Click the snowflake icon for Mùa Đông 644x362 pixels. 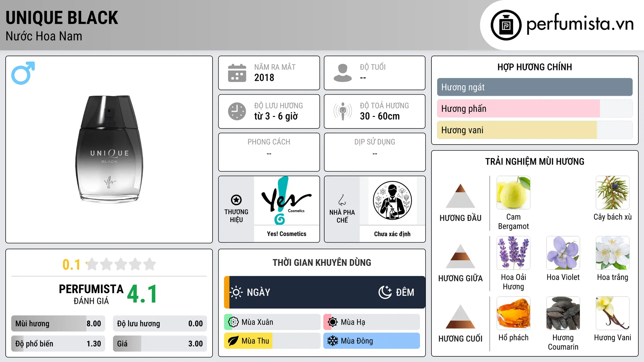point(333,341)
